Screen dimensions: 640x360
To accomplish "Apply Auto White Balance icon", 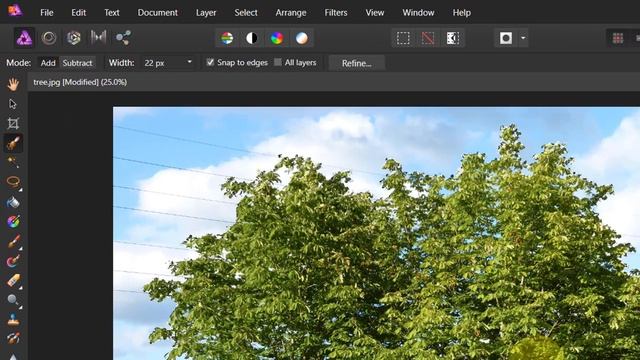I will point(302,38).
